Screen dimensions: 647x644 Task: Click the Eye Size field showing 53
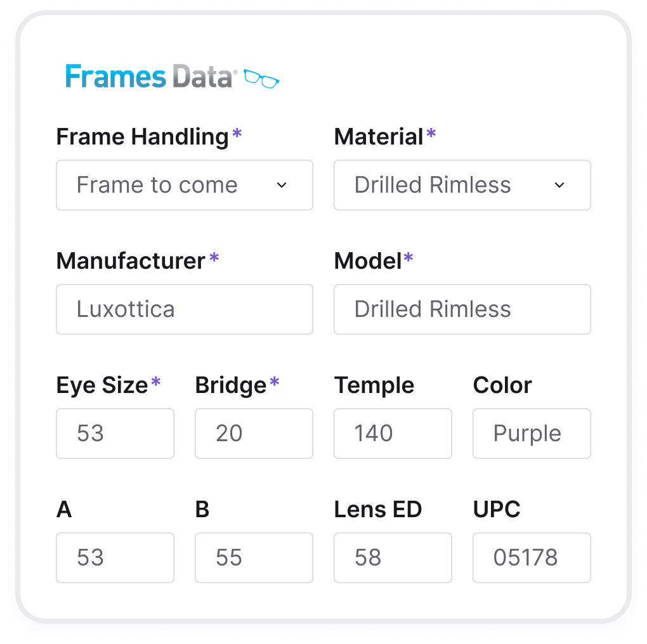pyautogui.click(x=115, y=434)
